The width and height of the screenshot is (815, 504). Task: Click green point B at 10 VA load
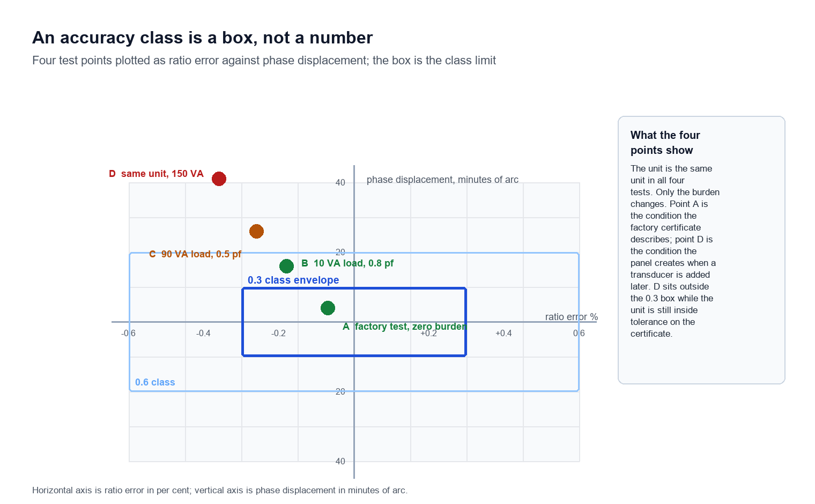click(x=287, y=266)
